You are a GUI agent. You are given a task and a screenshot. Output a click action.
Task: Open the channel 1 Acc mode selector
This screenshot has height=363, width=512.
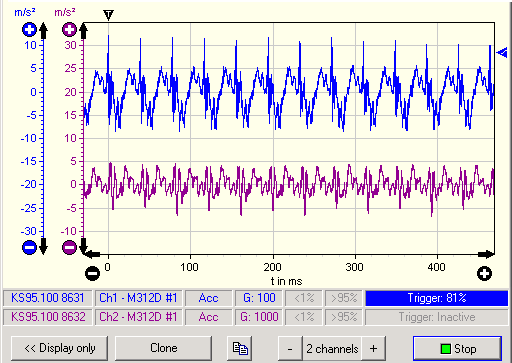(x=209, y=298)
